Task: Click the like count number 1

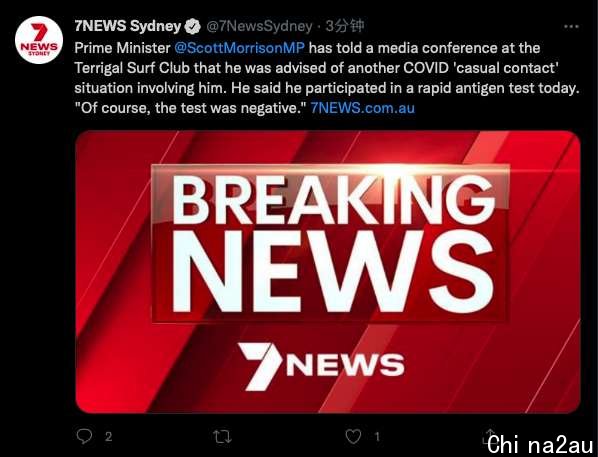Action: point(377,436)
